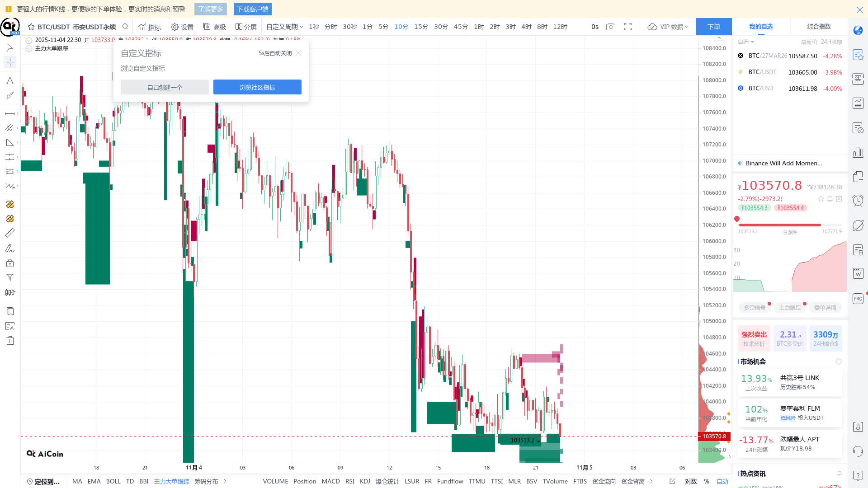This screenshot has height=488, width=868.
Task: Select the ruler measurement tool
Action: (x=9, y=233)
